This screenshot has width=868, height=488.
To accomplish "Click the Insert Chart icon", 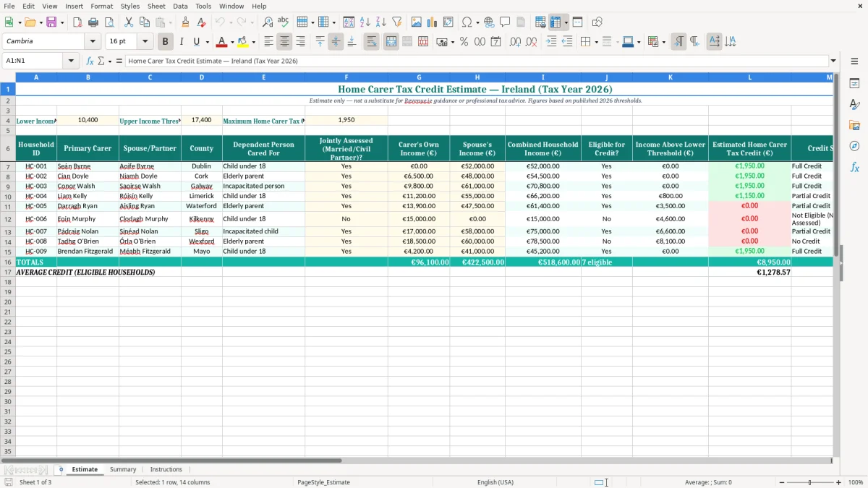I will tap(433, 22).
